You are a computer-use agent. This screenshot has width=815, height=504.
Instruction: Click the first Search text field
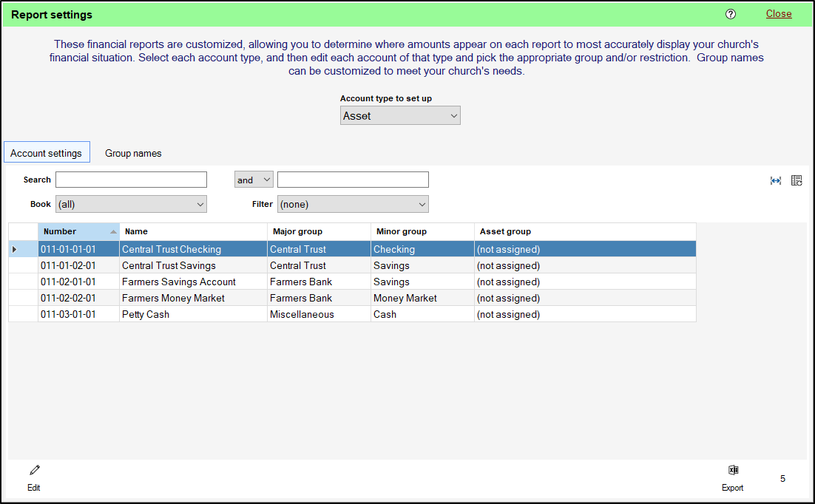pyautogui.click(x=131, y=180)
